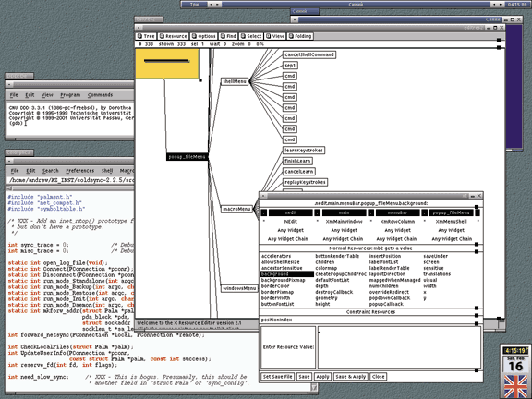Select the shellMenu tree node
The height and width of the screenshot is (399, 532).
[x=235, y=81]
